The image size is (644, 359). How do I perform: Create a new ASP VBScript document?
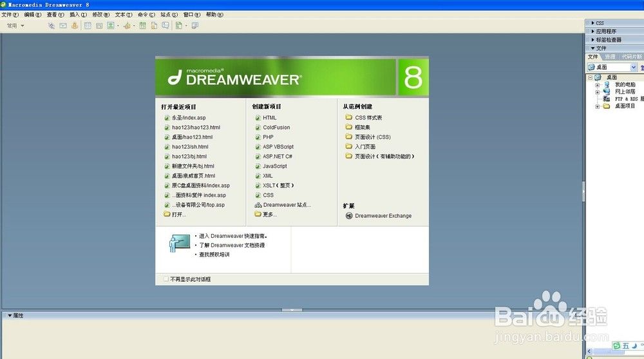[x=278, y=147]
